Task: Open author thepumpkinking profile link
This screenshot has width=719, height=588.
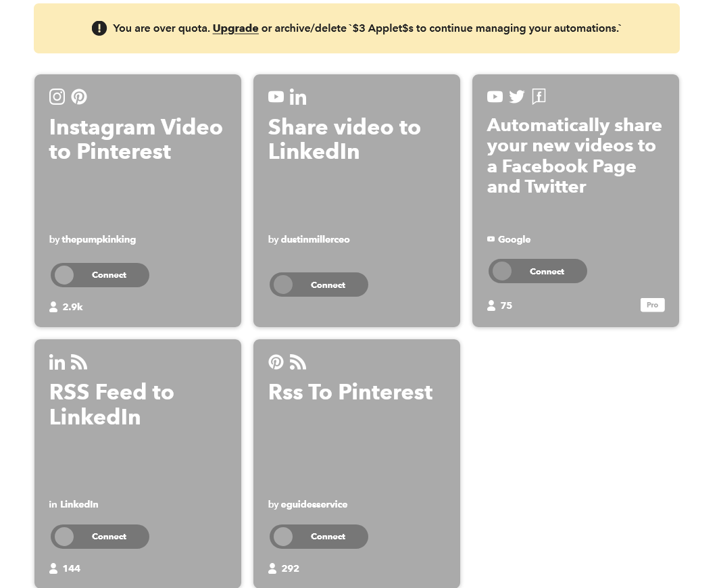Action: (99, 239)
